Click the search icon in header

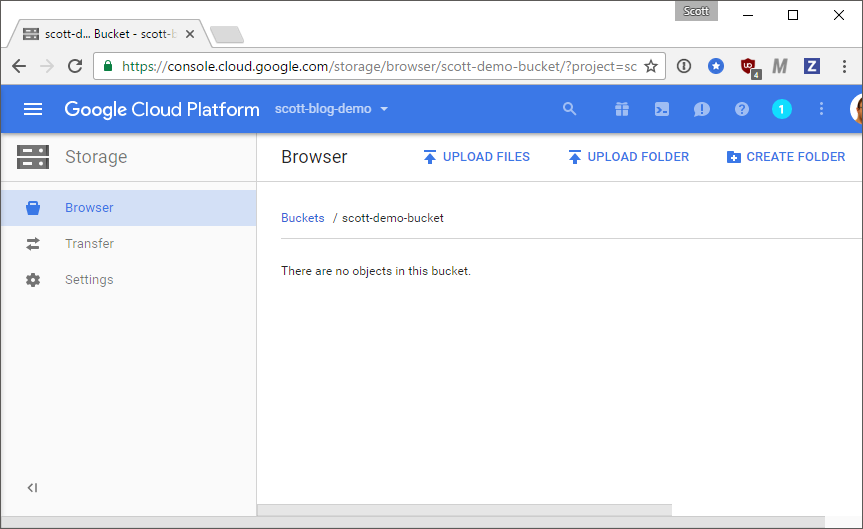570,109
